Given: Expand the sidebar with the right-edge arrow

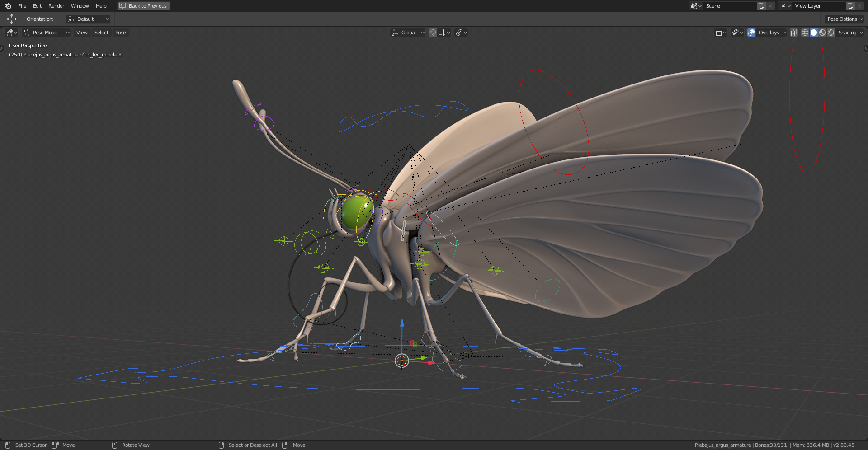Looking at the screenshot, I should click(x=866, y=48).
